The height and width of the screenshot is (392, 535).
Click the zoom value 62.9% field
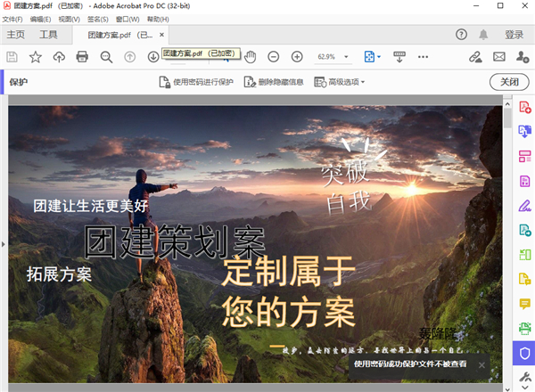(x=326, y=57)
